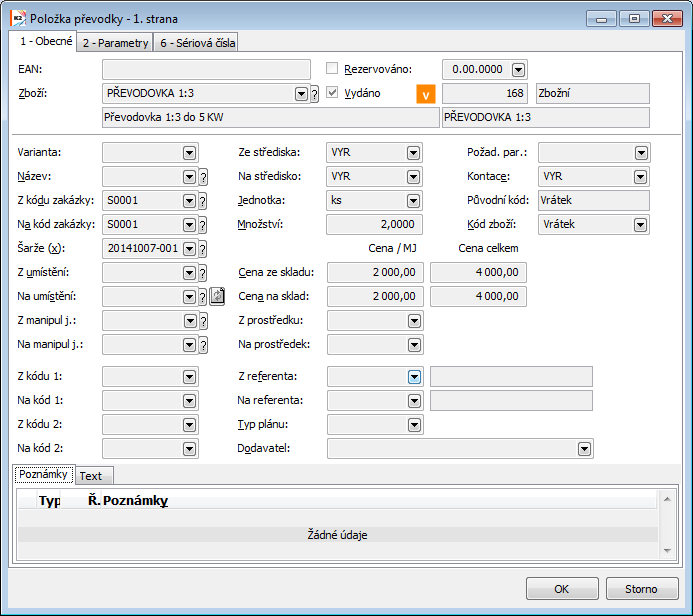Toggle the Rezervováno checkbox
This screenshot has height=616, width=693.
[332, 68]
